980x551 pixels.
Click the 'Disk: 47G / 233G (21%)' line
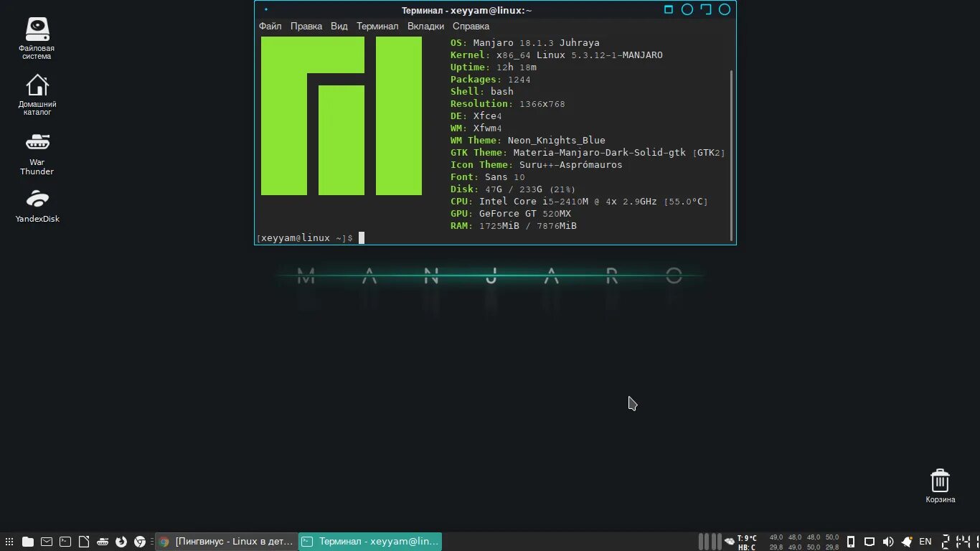point(514,189)
